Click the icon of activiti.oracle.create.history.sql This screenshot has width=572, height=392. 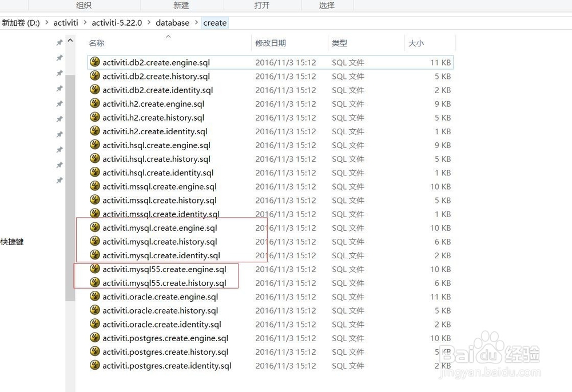[95, 310]
